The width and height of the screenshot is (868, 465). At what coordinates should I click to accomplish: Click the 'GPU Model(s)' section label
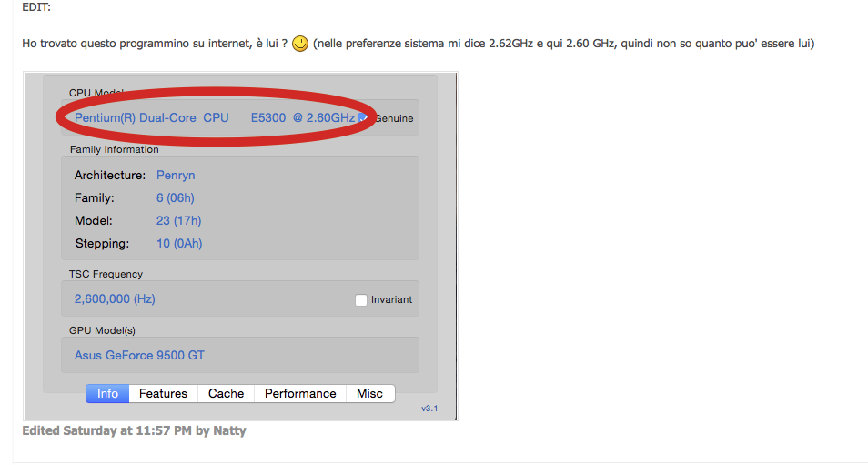[x=102, y=330]
